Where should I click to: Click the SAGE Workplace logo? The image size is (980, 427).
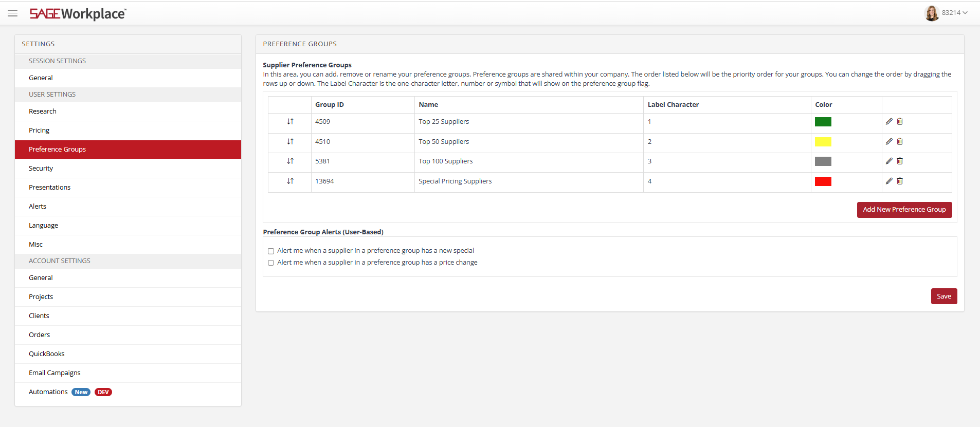78,14
